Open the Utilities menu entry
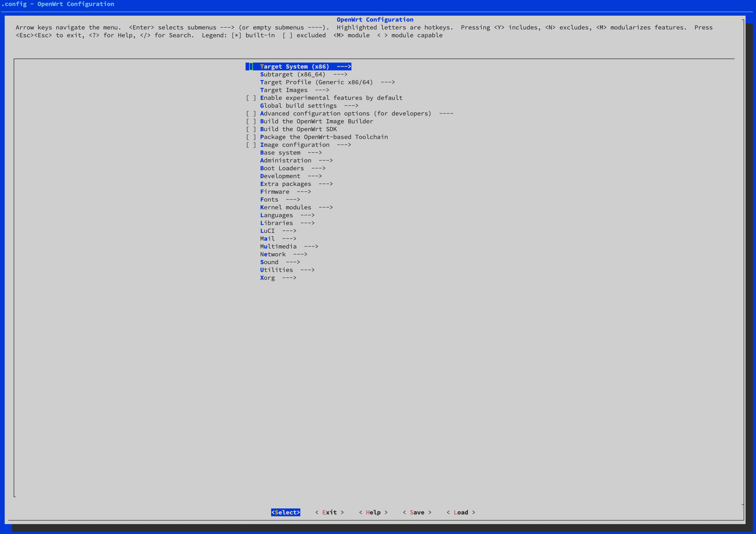The image size is (756, 534). pos(287,270)
